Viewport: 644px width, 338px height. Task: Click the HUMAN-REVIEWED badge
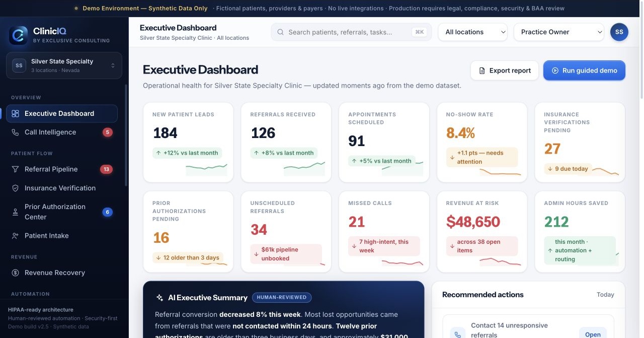282,297
